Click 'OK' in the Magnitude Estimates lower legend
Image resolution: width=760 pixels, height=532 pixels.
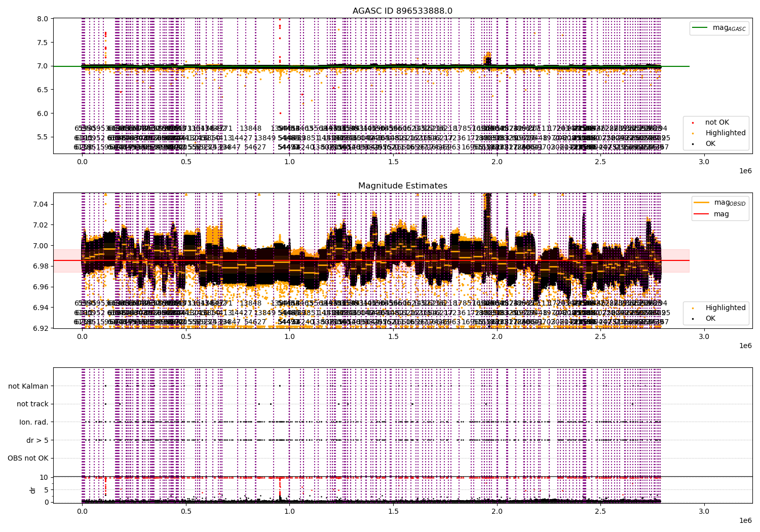tap(710, 318)
